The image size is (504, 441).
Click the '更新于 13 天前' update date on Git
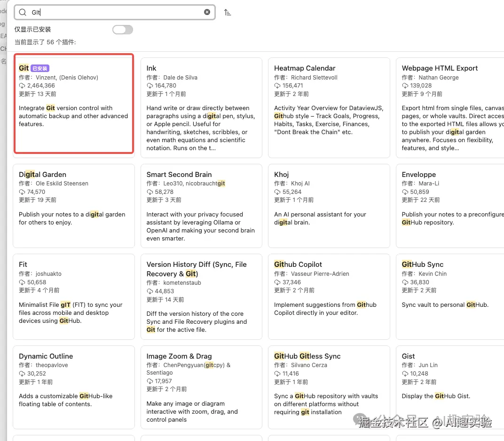click(x=37, y=94)
